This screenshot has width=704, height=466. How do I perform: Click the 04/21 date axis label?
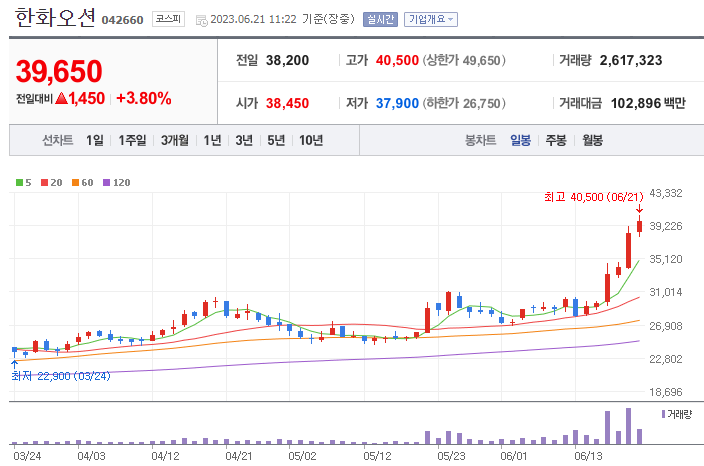[238, 456]
